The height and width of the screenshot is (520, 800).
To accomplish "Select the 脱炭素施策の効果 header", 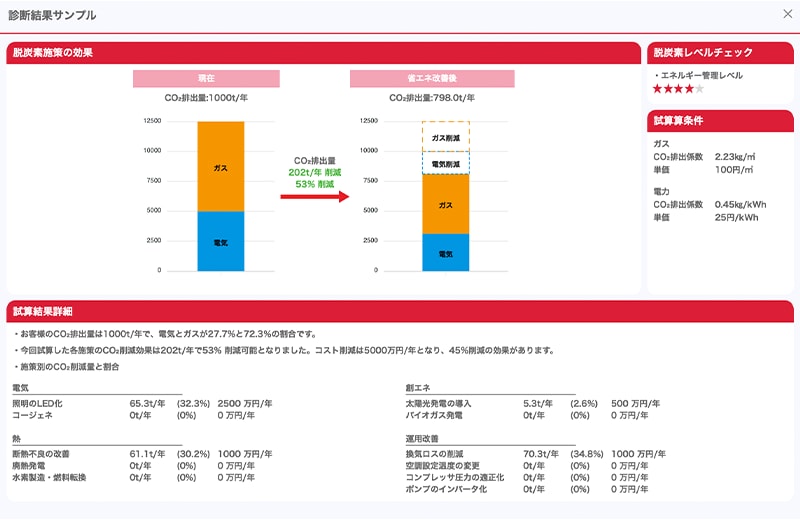I will (x=323, y=53).
